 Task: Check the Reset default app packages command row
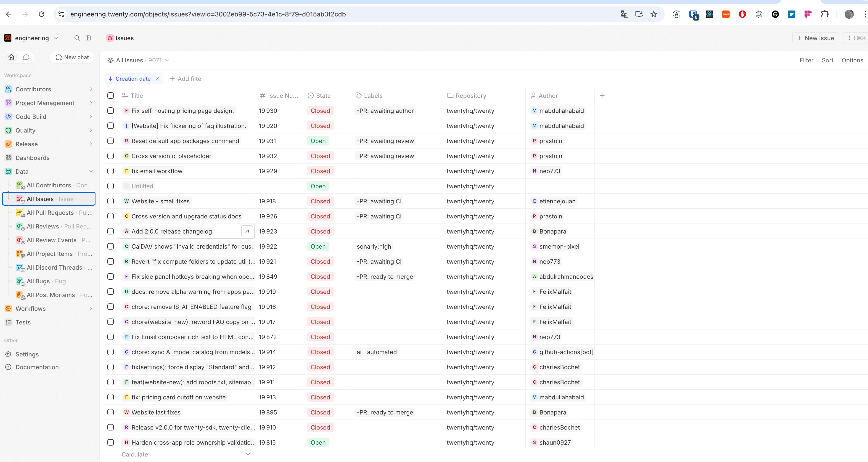(111, 141)
